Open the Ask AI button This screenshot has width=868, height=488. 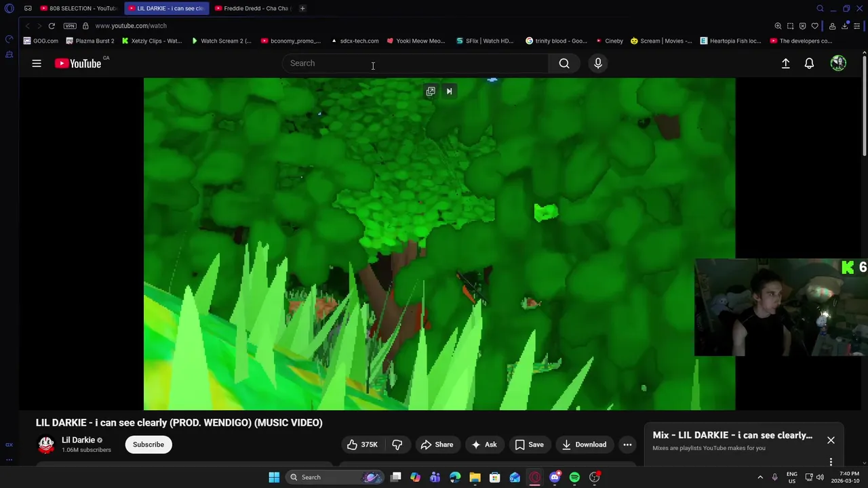(484, 445)
